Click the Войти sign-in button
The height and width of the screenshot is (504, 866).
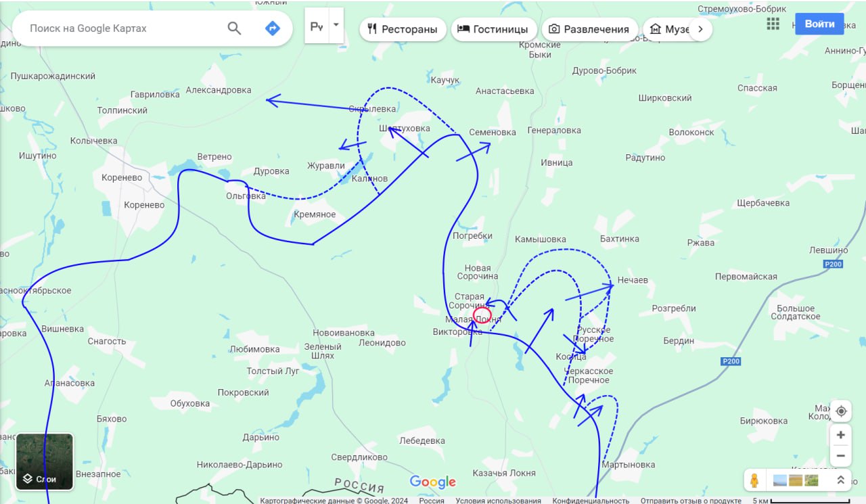point(819,24)
